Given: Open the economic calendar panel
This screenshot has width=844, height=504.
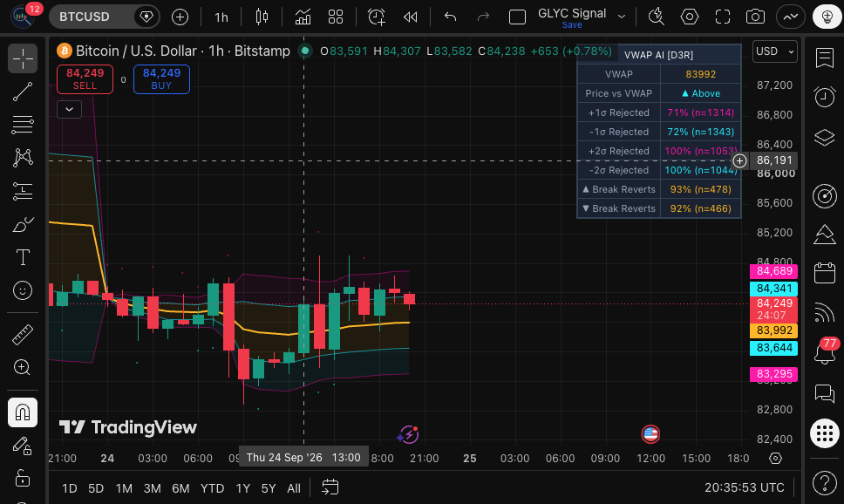Looking at the screenshot, I should (825, 272).
